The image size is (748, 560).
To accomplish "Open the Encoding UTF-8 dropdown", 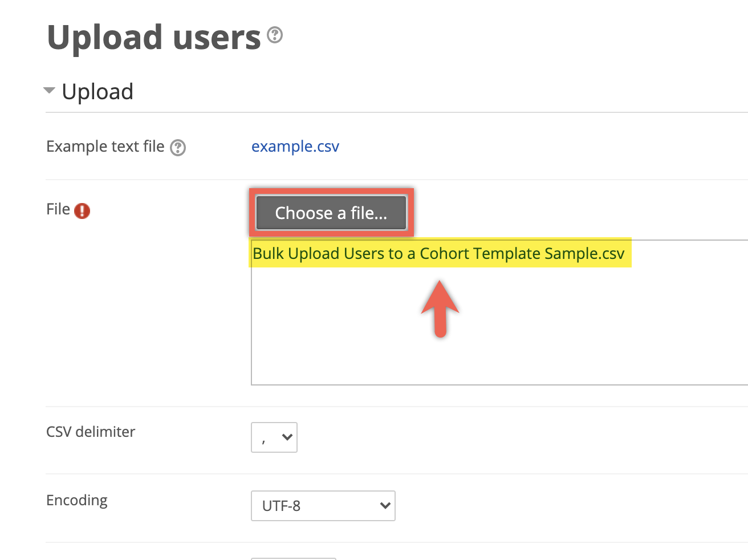I will (323, 506).
